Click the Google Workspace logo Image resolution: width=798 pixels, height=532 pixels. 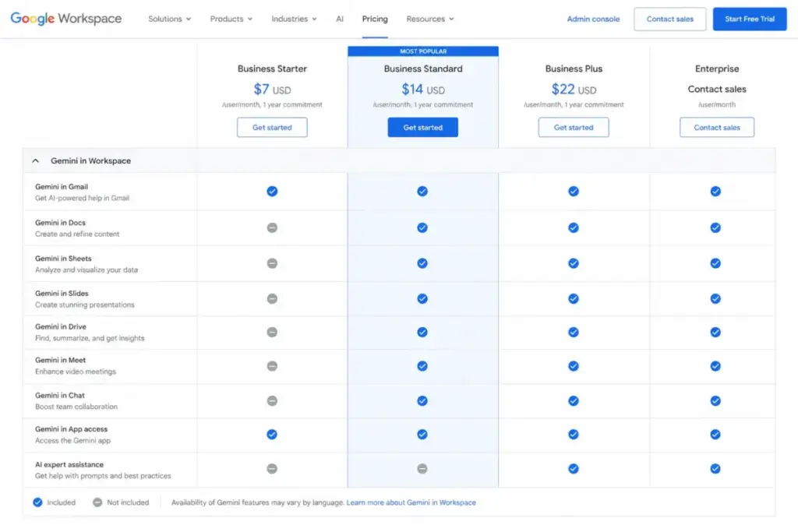click(x=65, y=19)
